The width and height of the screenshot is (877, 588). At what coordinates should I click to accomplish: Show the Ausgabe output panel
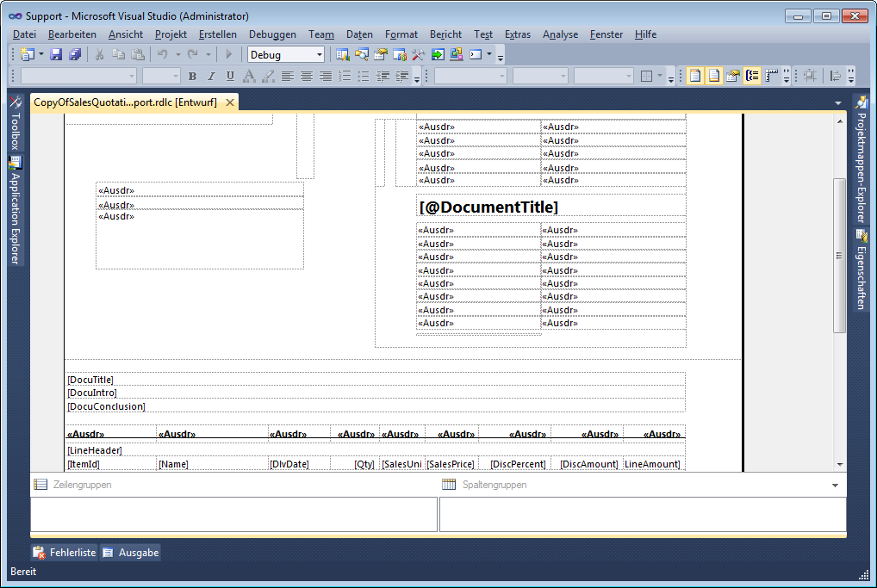(x=131, y=553)
